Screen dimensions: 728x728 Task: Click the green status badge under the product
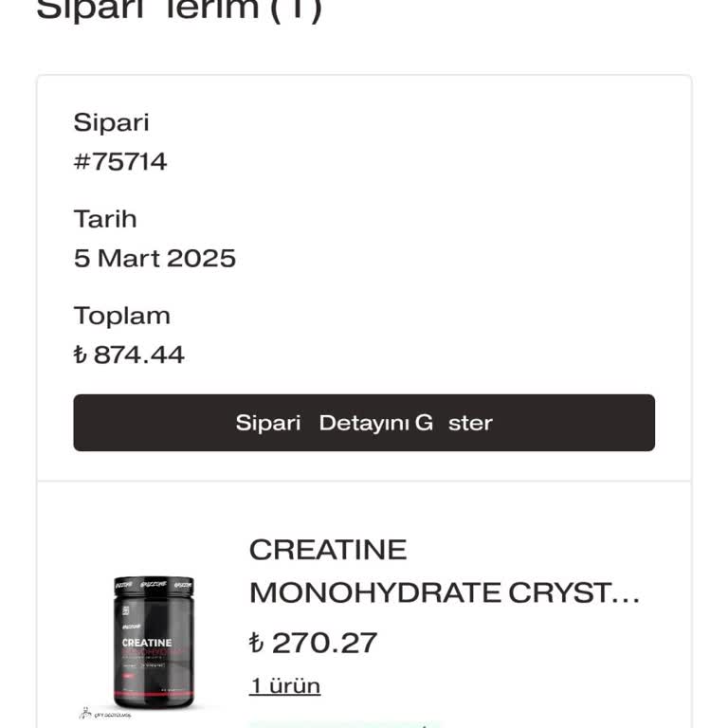click(x=344, y=725)
